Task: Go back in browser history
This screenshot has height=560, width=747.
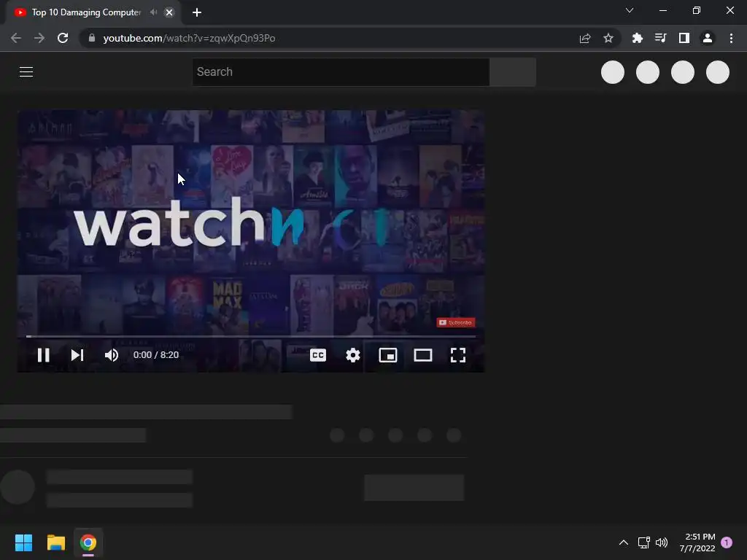Action: point(16,38)
